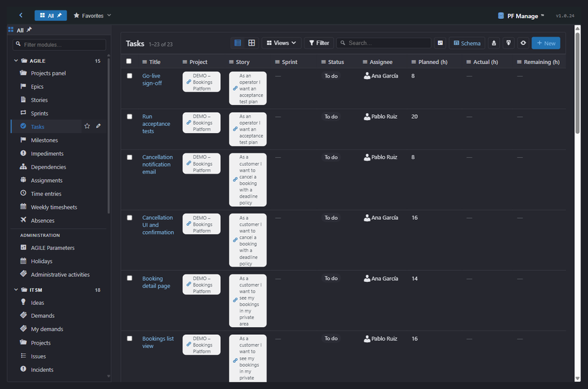Image resolution: width=588 pixels, height=389 pixels.
Task: Open the Sprints loop icon
Action: [24, 113]
